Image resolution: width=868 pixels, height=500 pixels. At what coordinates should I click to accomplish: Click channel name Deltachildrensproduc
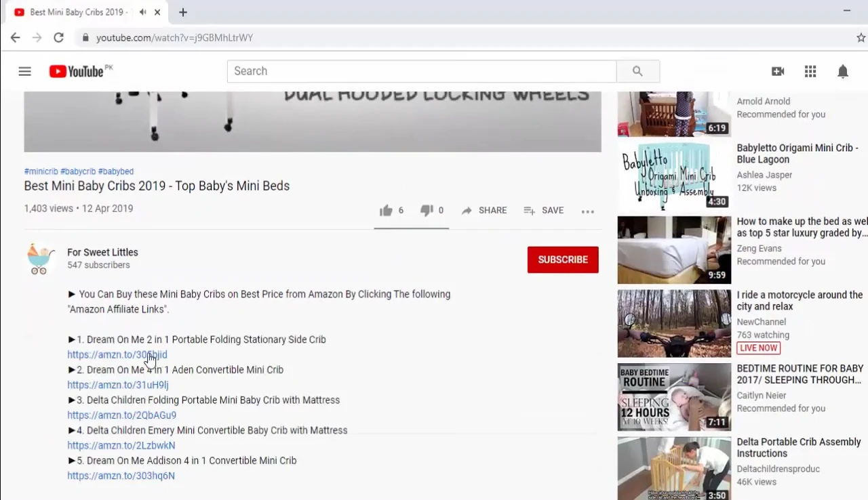[778, 469]
